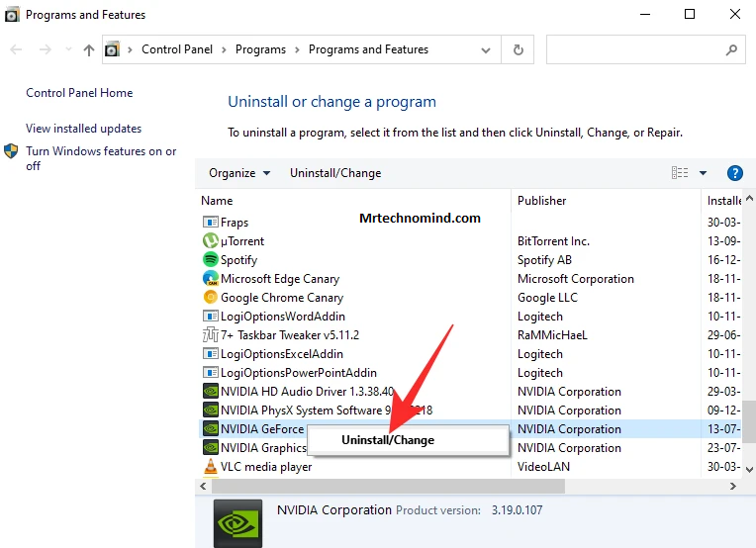The height and width of the screenshot is (548, 756).
Task: Click the Google Chrome Canary icon
Action: click(210, 298)
